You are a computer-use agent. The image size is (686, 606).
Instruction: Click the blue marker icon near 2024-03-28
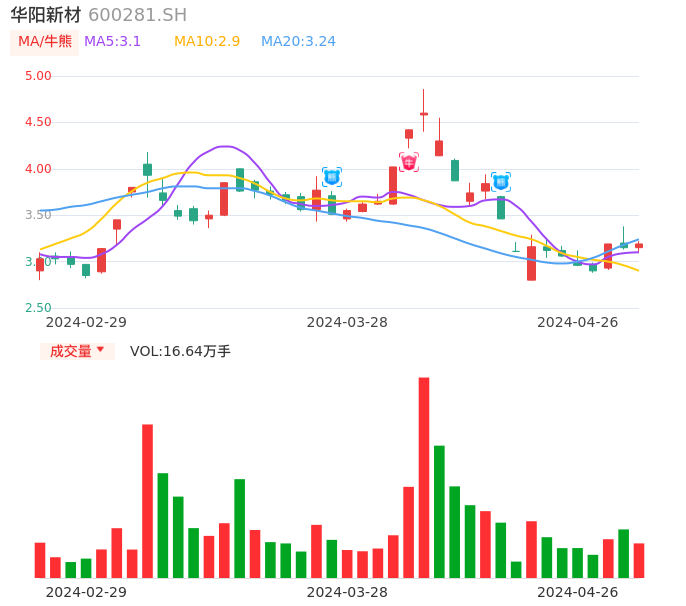point(332,177)
